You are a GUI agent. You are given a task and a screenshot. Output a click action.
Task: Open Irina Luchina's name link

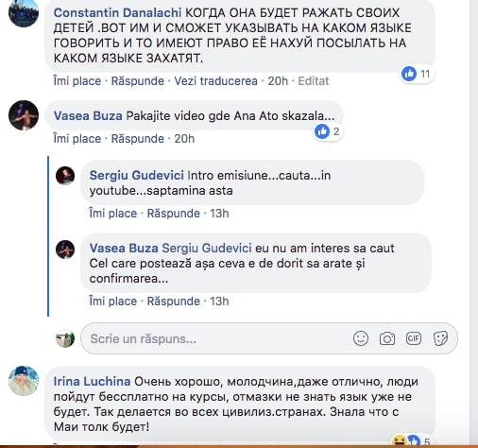point(92,381)
